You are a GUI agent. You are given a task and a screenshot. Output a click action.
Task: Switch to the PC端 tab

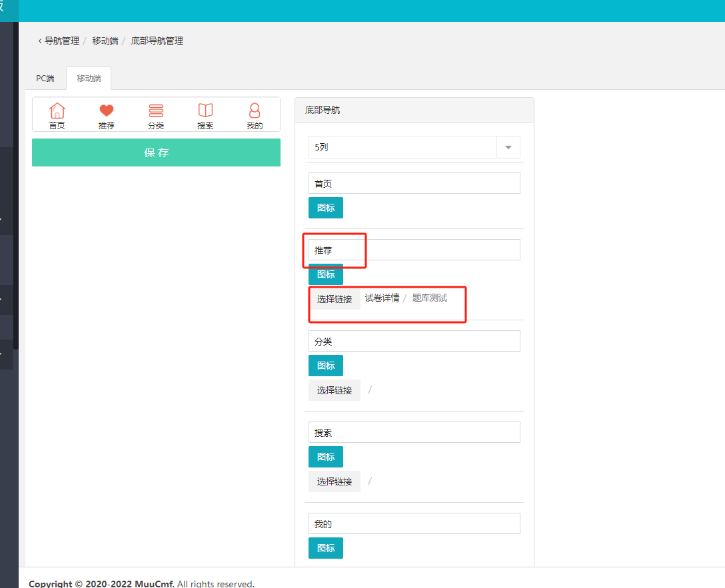[45, 79]
